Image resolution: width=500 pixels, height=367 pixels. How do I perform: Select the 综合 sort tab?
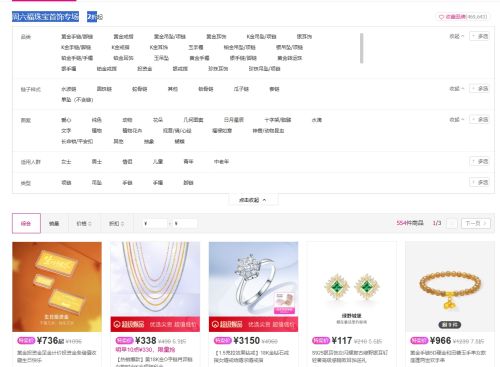click(26, 223)
